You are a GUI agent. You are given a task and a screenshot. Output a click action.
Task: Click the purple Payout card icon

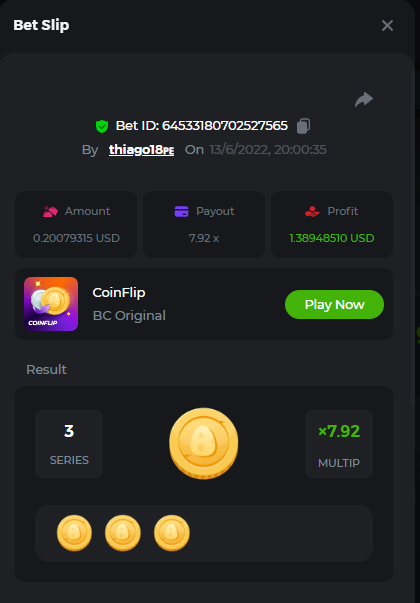(x=182, y=211)
